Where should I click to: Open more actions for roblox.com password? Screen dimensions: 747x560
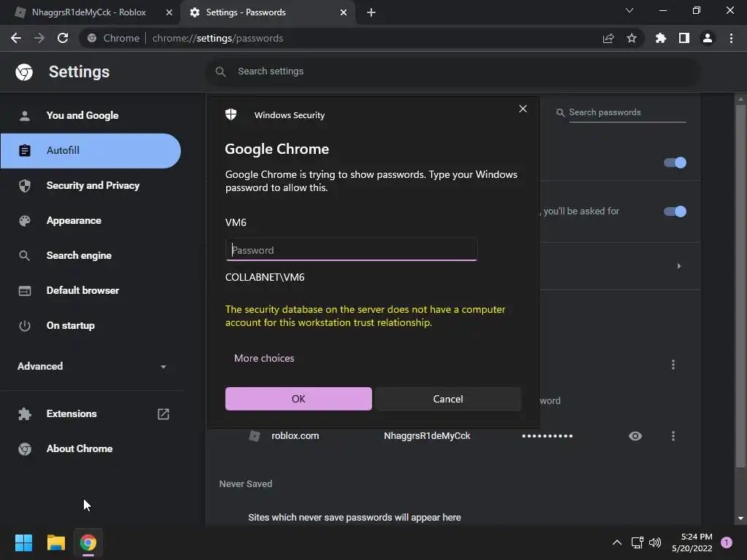click(673, 436)
